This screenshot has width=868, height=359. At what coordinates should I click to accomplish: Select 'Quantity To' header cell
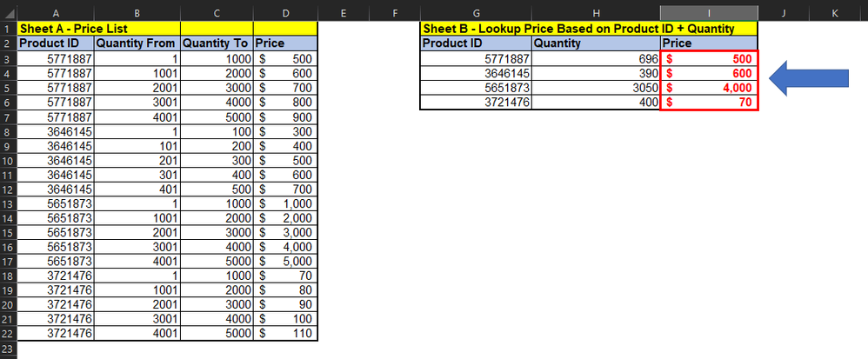click(217, 43)
